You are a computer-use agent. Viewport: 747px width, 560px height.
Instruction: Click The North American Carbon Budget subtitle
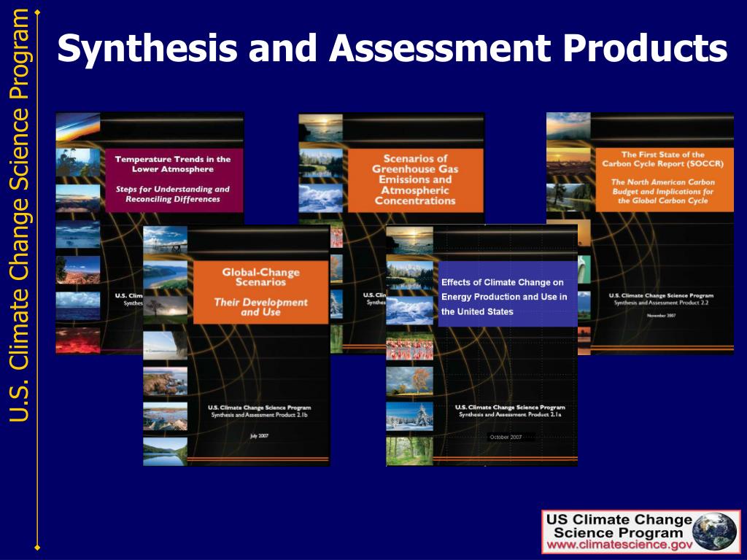point(662,192)
